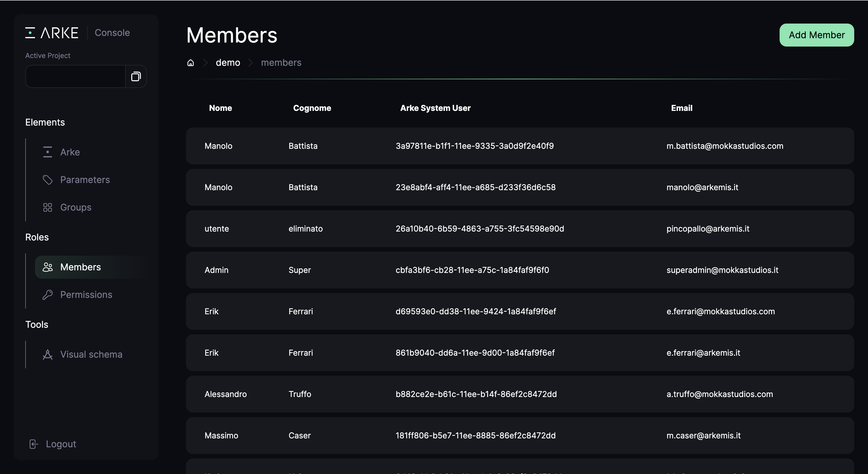The height and width of the screenshot is (474, 868).
Task: Navigate to demo via the breadcrumb
Action: point(228,63)
